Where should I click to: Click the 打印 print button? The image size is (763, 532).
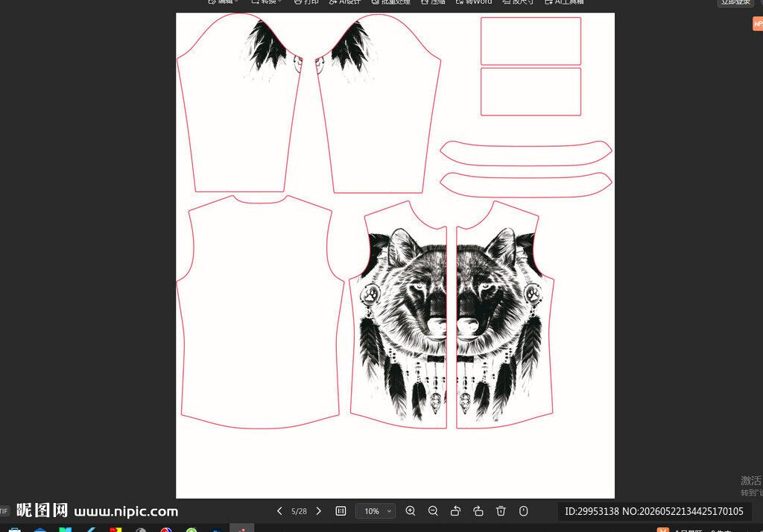[x=306, y=2]
